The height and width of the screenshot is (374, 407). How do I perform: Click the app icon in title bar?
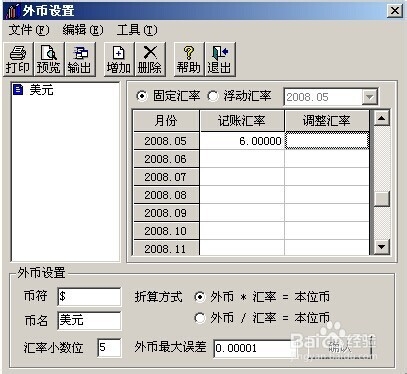[x=12, y=11]
